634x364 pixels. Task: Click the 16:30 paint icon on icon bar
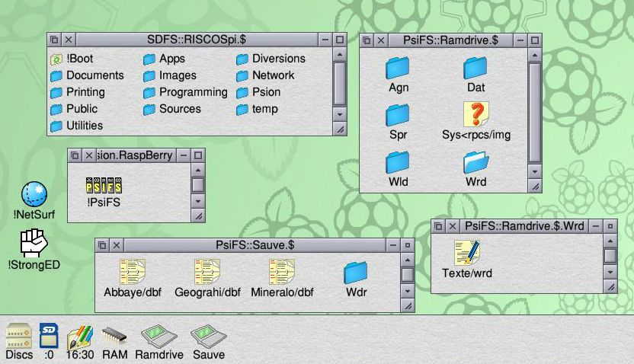pos(80,343)
